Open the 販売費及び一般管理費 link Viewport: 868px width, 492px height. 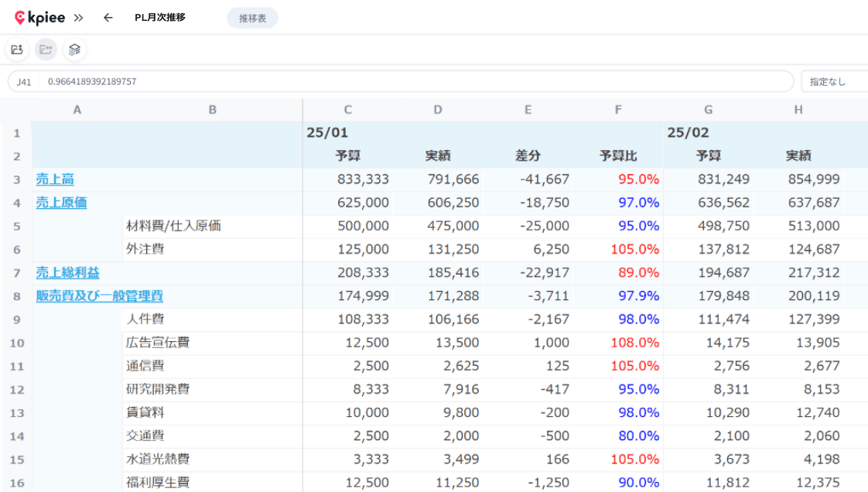[100, 296]
